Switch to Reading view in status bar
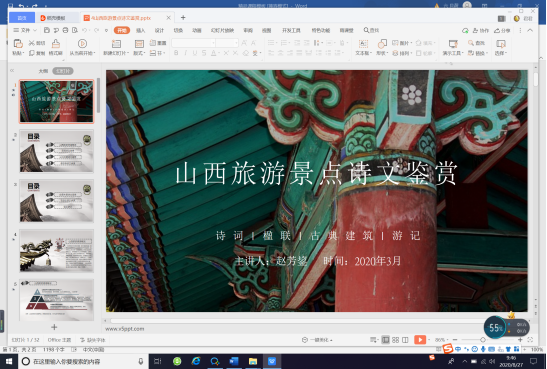Screen dimensions: 547x369 (405, 340)
